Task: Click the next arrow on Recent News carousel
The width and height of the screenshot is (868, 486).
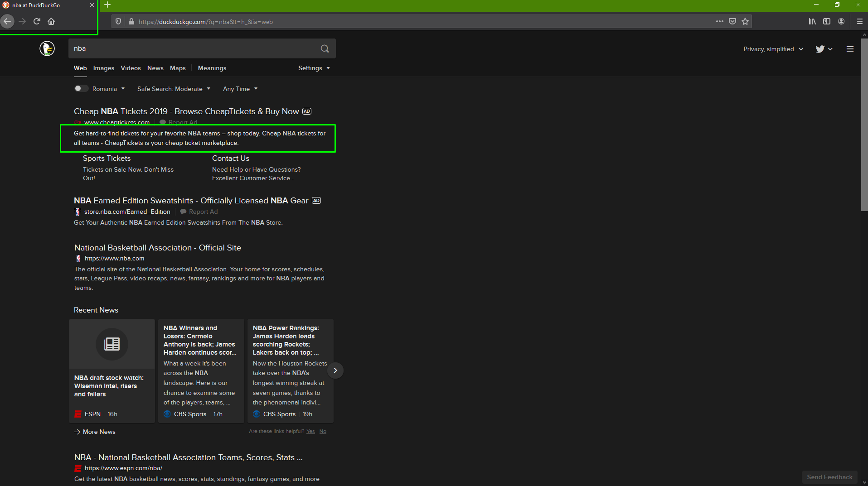Action: [335, 371]
